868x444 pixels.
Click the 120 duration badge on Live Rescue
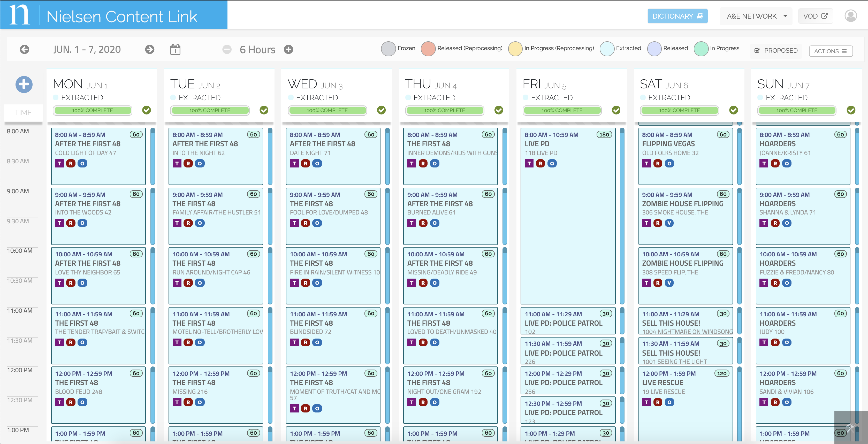point(722,373)
